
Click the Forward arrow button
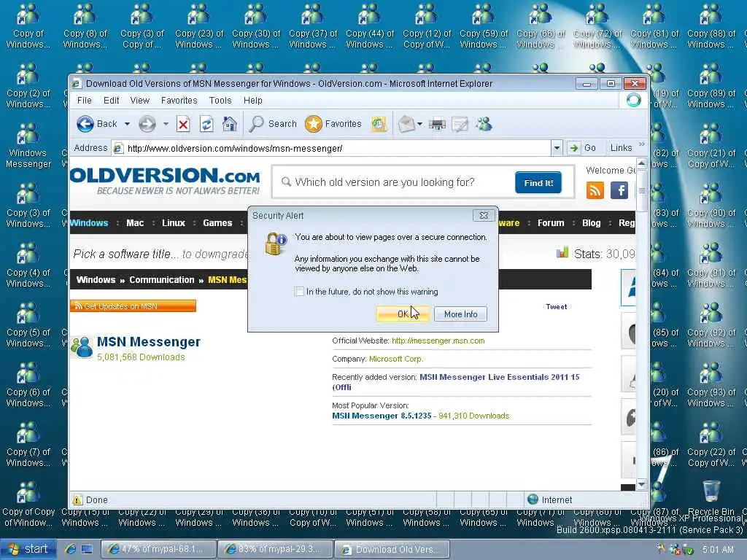(147, 124)
